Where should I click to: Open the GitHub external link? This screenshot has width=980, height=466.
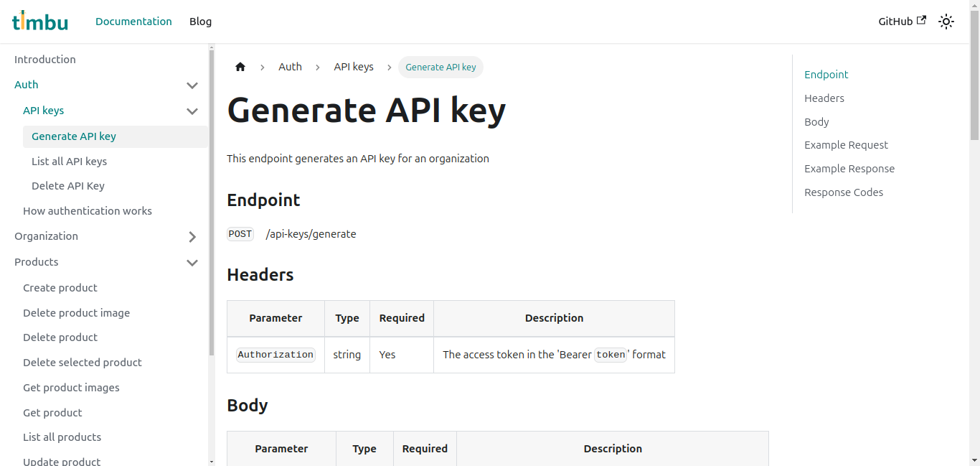tap(902, 22)
